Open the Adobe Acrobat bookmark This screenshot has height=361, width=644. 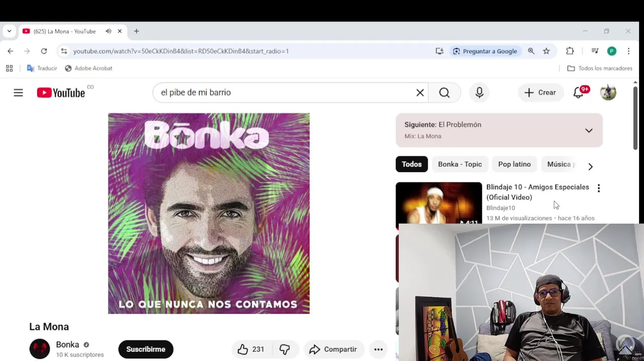pos(88,68)
